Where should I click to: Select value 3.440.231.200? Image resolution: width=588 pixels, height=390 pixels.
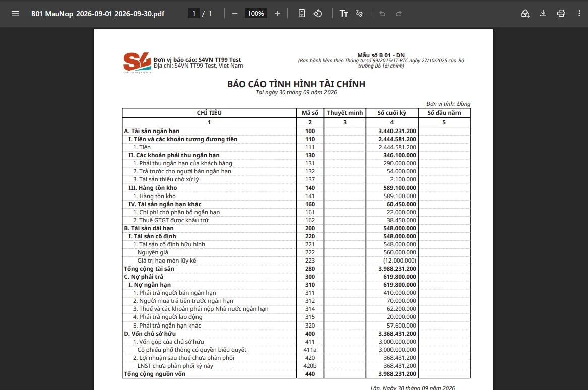[x=397, y=131]
